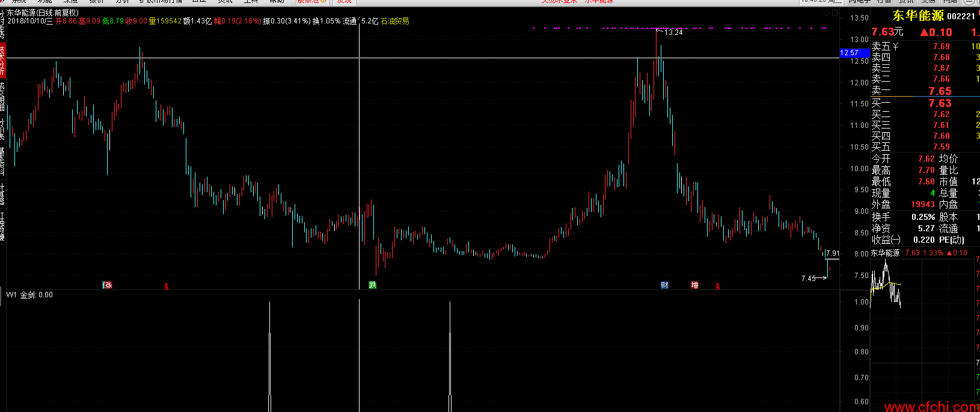Click the 东华能源 7.63 1.33% summary row
This screenshot has height=412, width=980.
[920, 253]
